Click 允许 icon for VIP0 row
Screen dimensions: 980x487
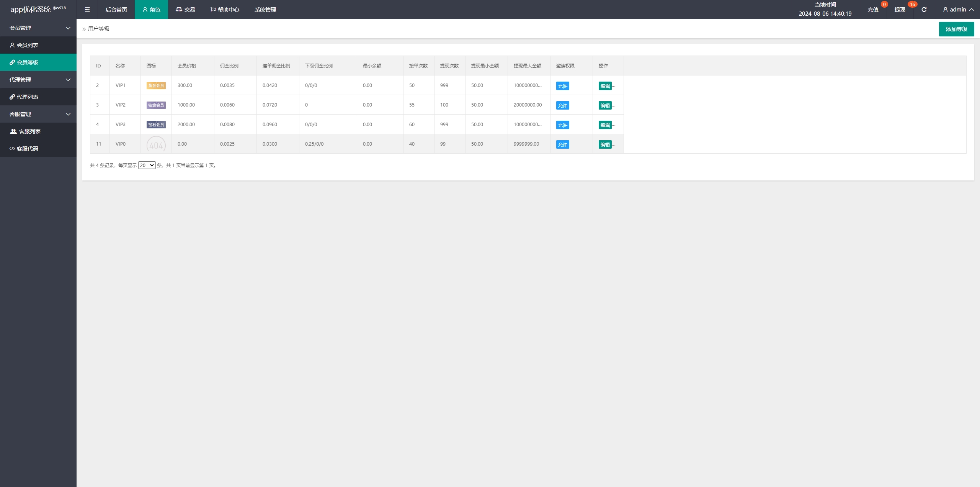562,144
